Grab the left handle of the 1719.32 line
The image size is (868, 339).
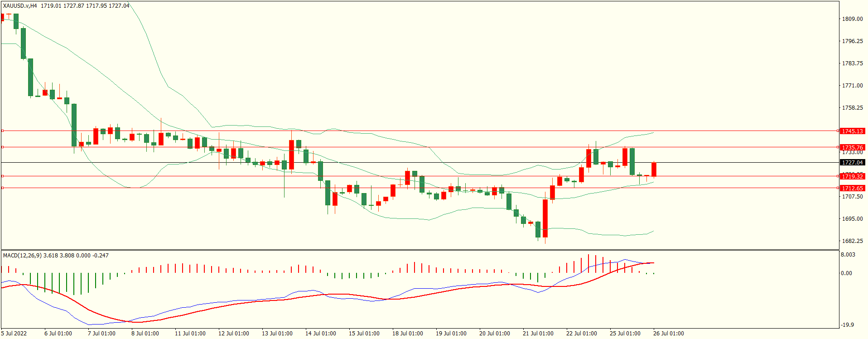tap(2, 176)
